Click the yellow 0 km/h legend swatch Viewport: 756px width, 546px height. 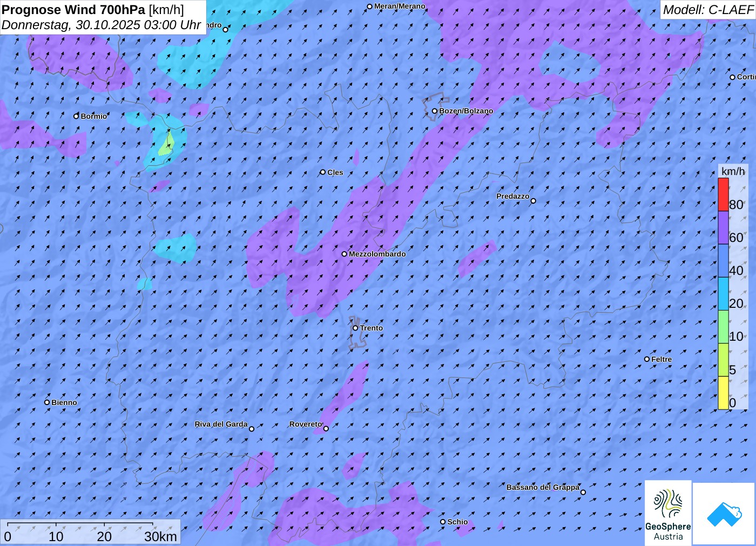click(723, 393)
